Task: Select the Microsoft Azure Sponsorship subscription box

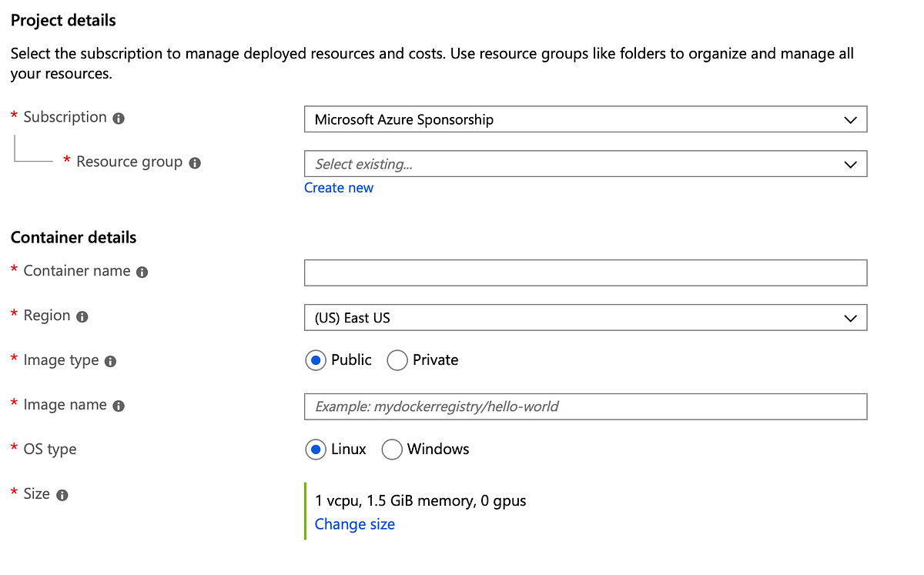Action: (x=585, y=119)
